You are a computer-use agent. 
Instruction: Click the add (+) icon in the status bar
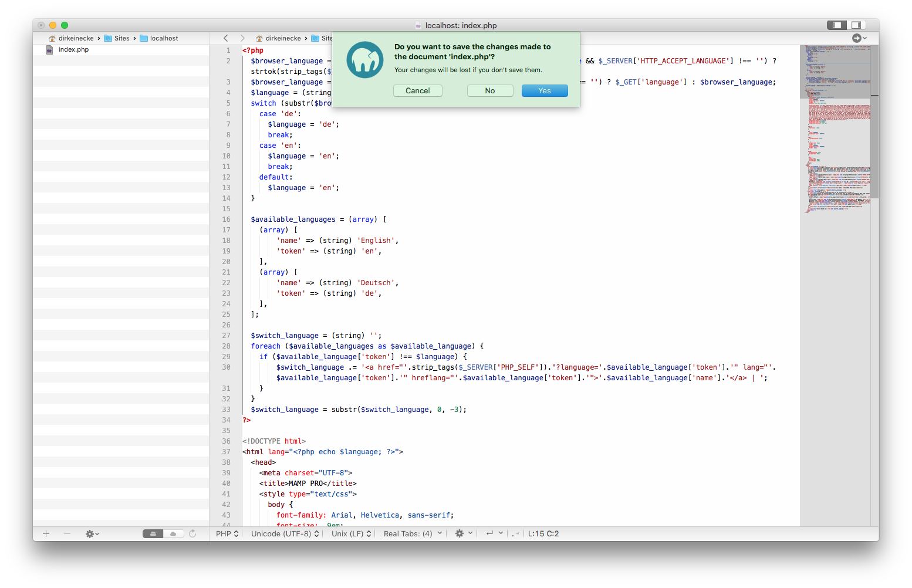(46, 533)
